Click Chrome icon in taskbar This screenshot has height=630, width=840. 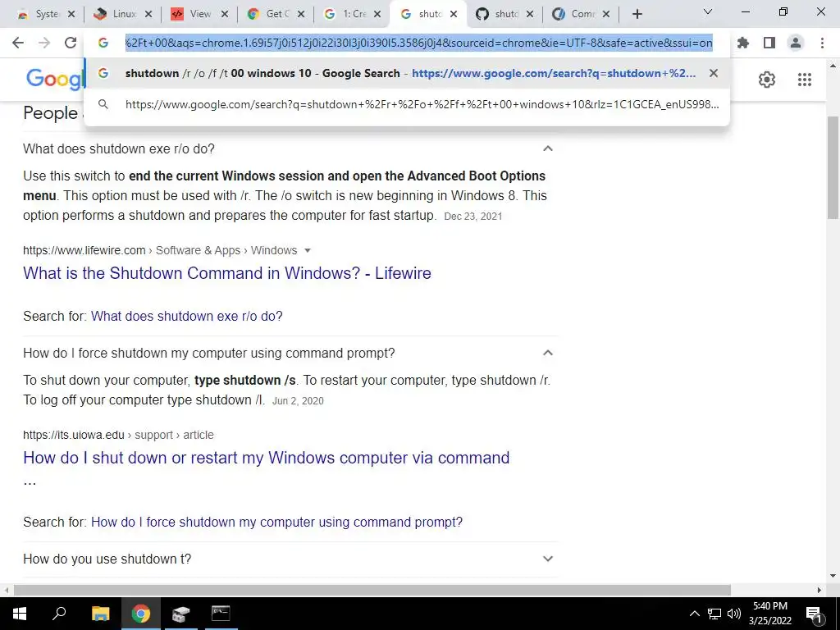pyautogui.click(x=141, y=614)
